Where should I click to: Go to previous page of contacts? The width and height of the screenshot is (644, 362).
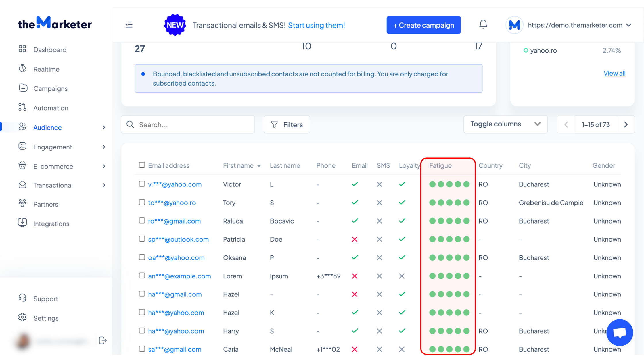(x=566, y=124)
